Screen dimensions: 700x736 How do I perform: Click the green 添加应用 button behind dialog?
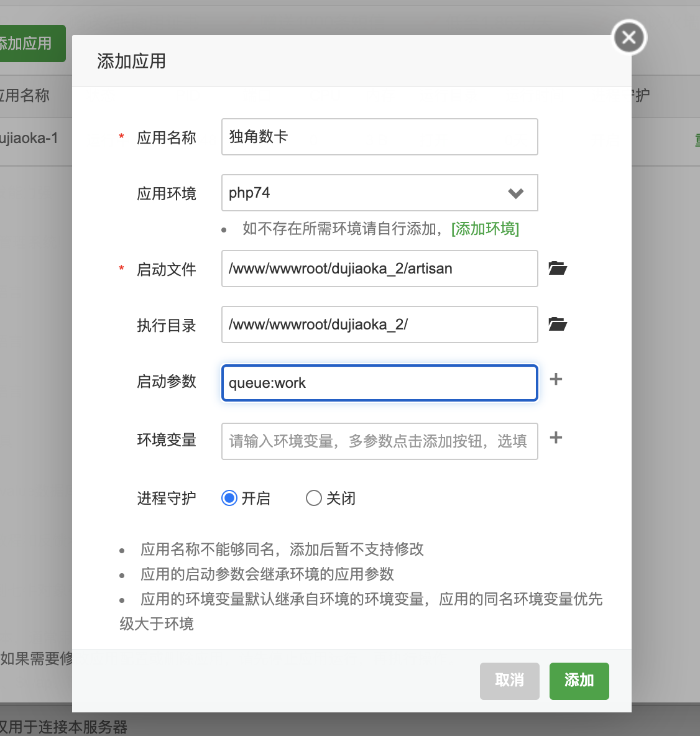[x=31, y=44]
